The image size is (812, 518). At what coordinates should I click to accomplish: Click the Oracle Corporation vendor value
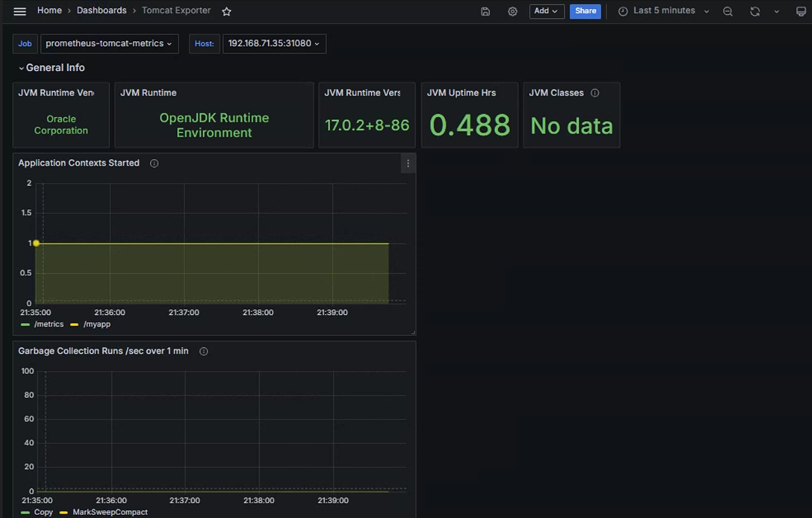tap(61, 124)
